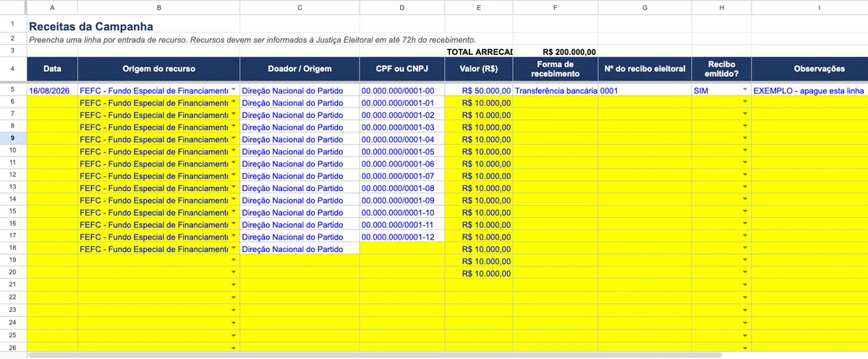Select empty Forma de recebimento cell in row 7
The height and width of the screenshot is (359, 868).
tap(556, 114)
